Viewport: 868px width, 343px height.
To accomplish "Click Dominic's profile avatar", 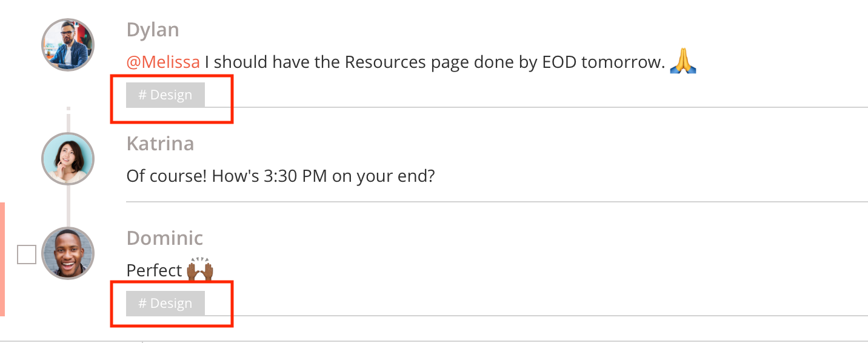I will (x=68, y=253).
